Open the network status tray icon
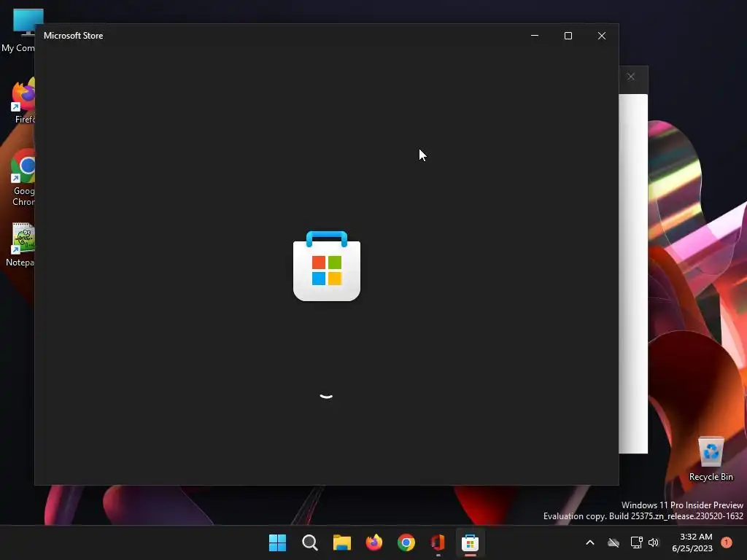This screenshot has width=747, height=560. pyautogui.click(x=636, y=542)
